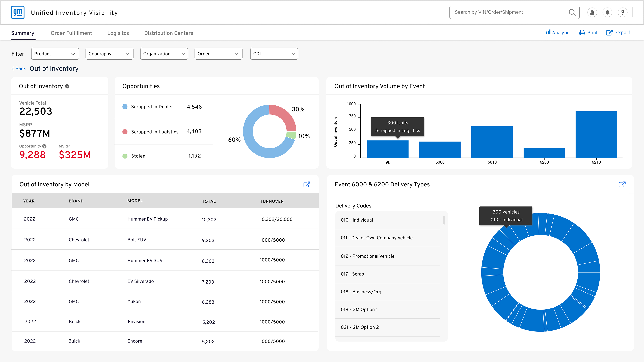Click the 6200 bar in the chart

tap(544, 153)
